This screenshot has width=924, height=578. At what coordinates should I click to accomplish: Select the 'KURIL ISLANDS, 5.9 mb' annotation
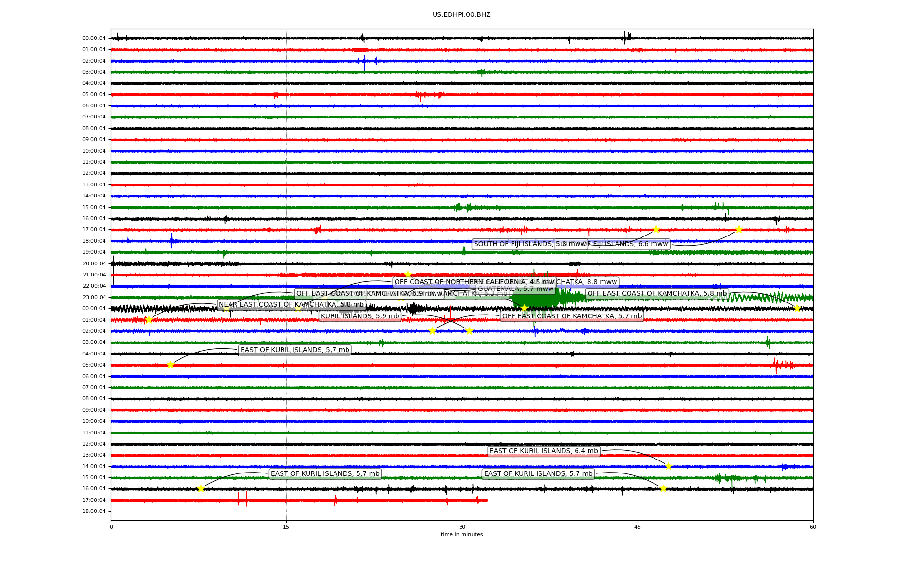360,316
